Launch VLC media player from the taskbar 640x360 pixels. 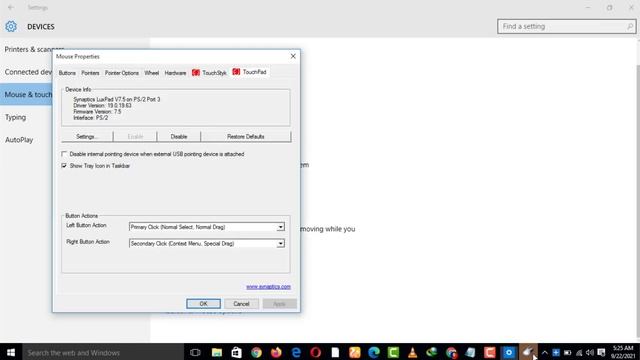[413, 352]
